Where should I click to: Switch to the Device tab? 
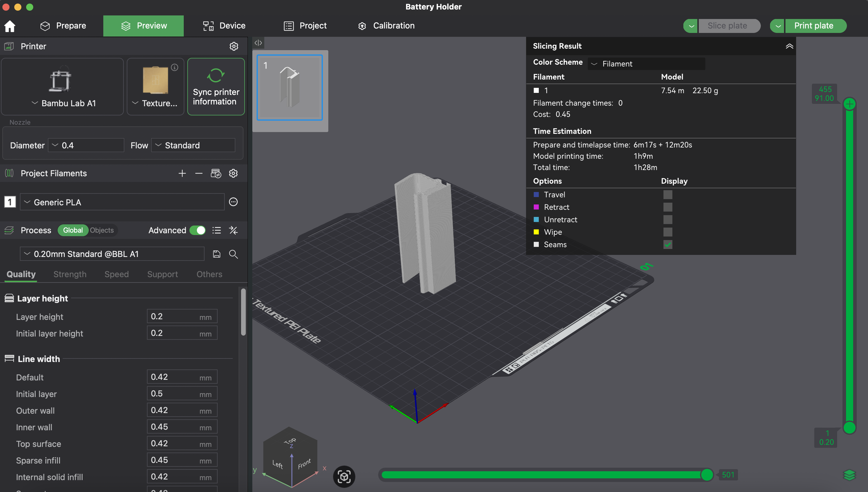point(224,26)
